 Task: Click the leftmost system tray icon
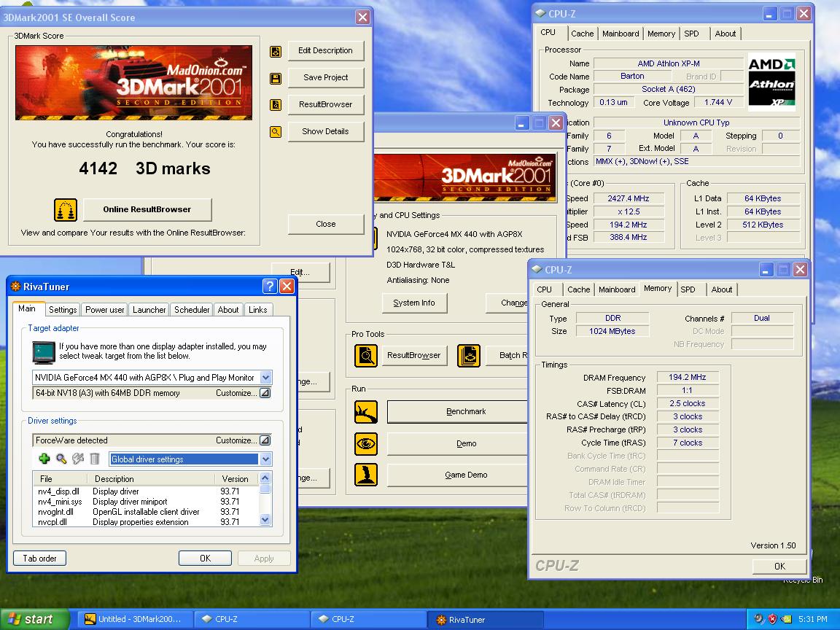(758, 619)
